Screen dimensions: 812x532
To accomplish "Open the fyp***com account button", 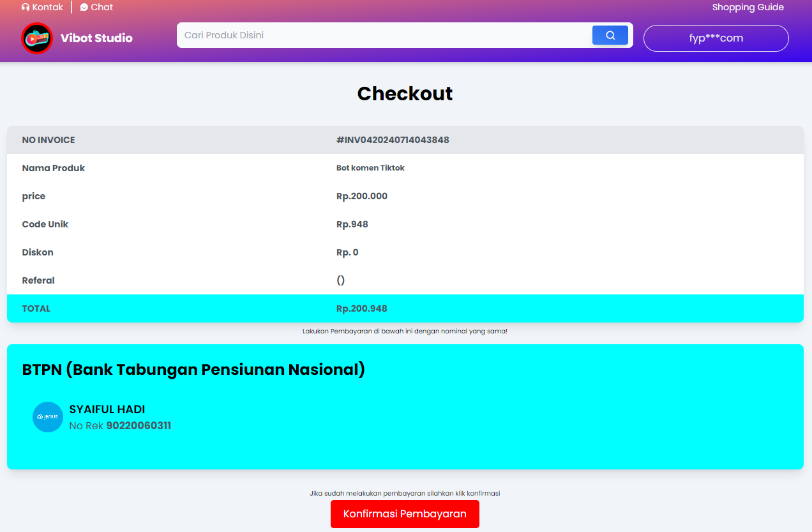I will click(716, 38).
